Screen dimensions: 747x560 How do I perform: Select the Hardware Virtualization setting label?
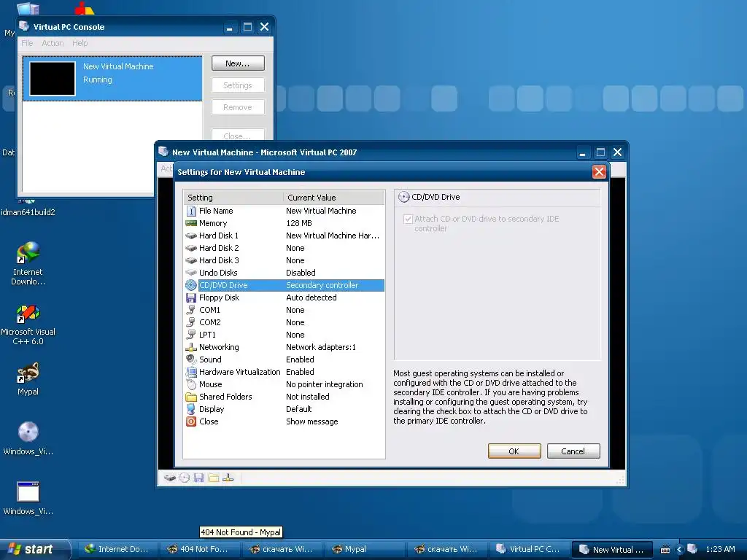[x=239, y=372]
